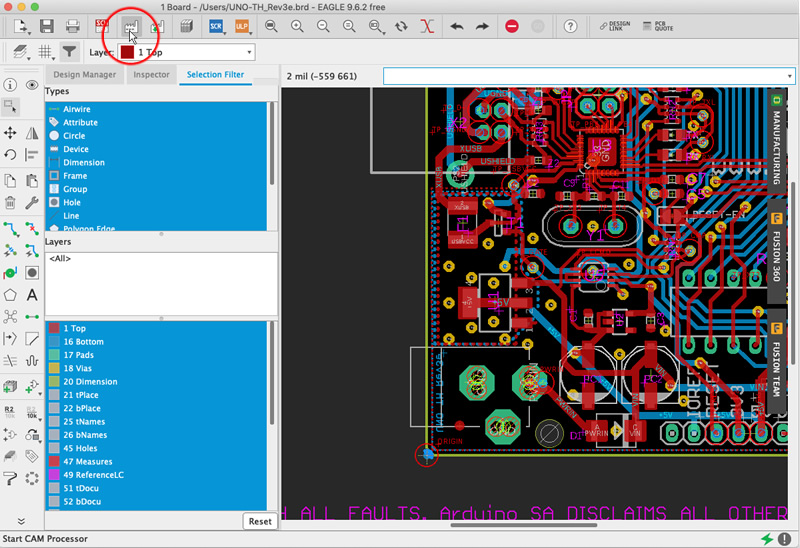The width and height of the screenshot is (800, 548).
Task: Select the Route airwire tool
Action: click(x=10, y=229)
